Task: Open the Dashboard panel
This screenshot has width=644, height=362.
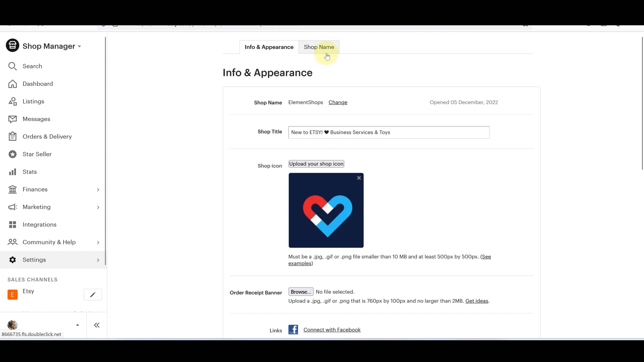Action: point(38,83)
